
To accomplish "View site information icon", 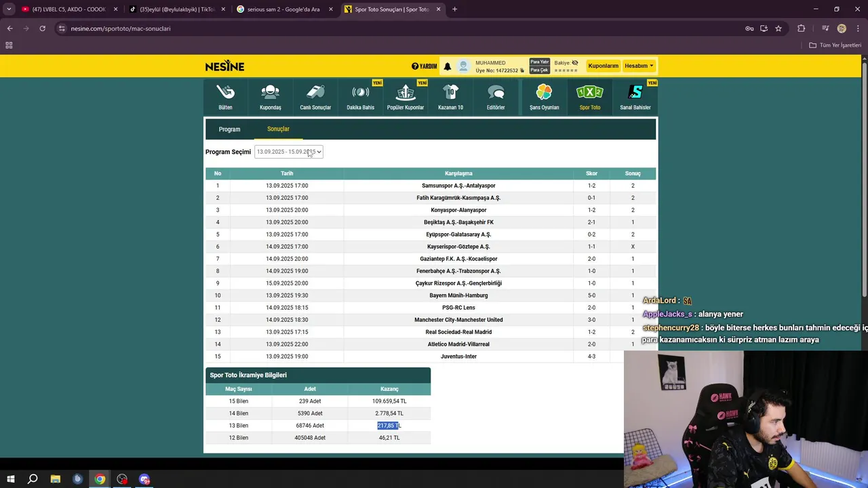I will [62, 28].
